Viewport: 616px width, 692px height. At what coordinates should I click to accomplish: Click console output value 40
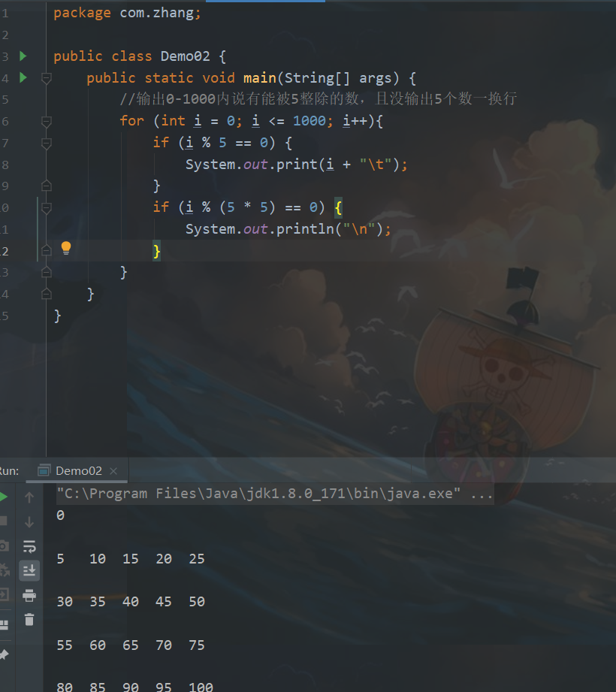click(131, 602)
